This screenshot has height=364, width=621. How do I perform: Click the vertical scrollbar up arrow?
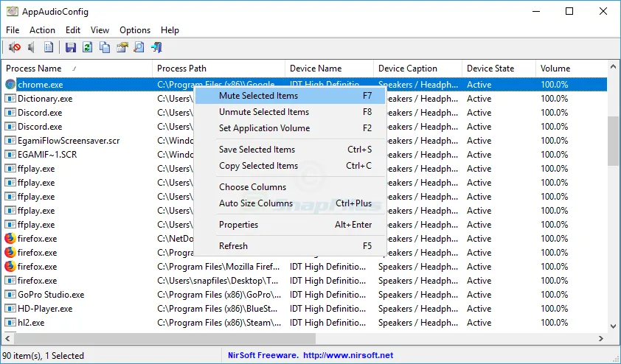(613, 66)
